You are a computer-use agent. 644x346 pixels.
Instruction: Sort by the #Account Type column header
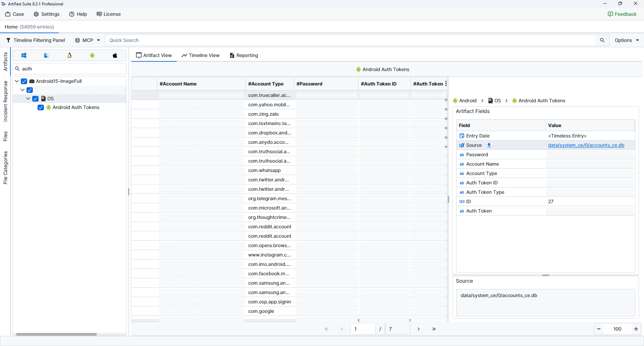(x=270, y=84)
